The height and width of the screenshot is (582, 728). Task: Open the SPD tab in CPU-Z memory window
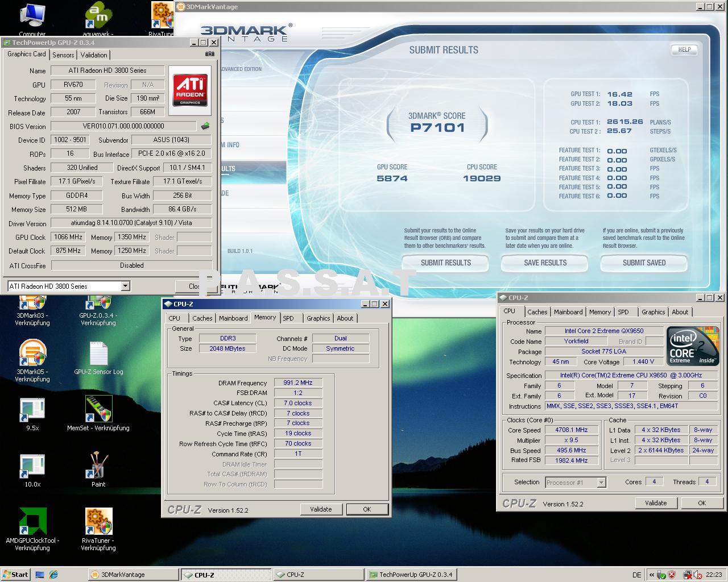click(288, 318)
